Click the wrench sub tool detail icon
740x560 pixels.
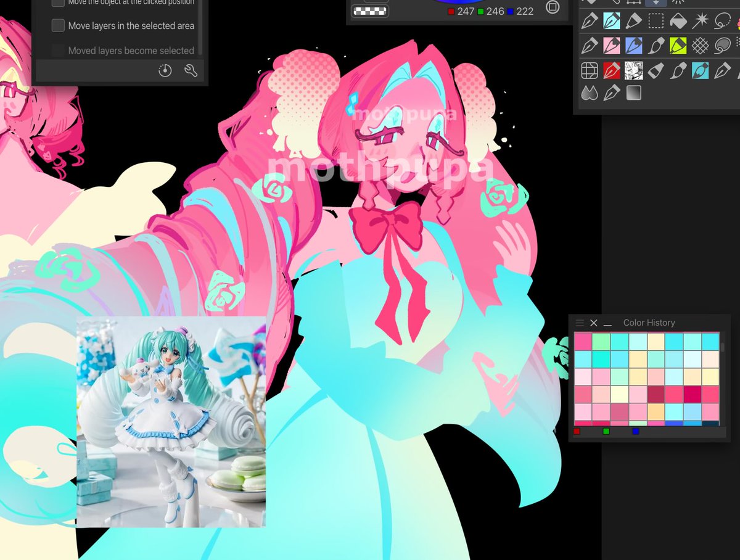tap(191, 71)
